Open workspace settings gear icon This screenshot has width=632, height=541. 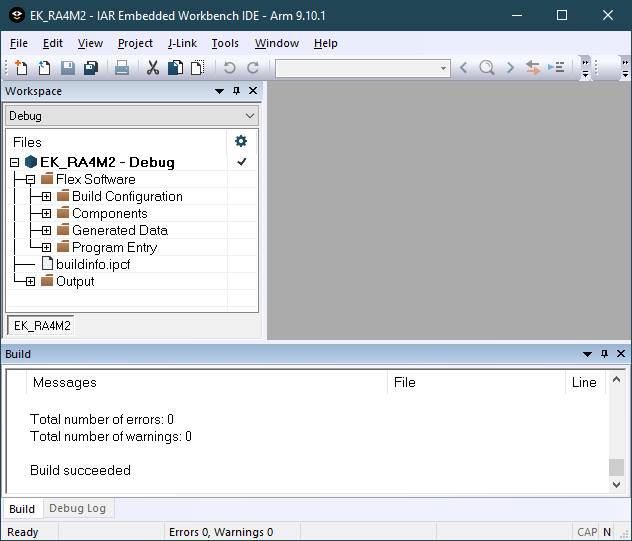click(x=241, y=142)
